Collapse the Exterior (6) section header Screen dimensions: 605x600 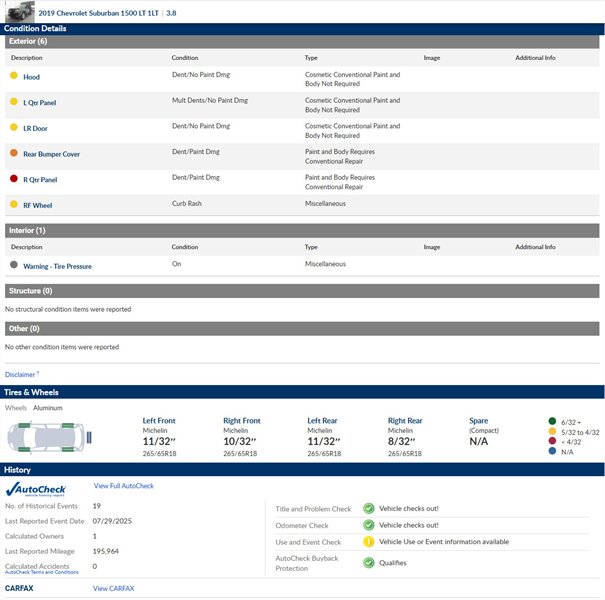pos(300,42)
